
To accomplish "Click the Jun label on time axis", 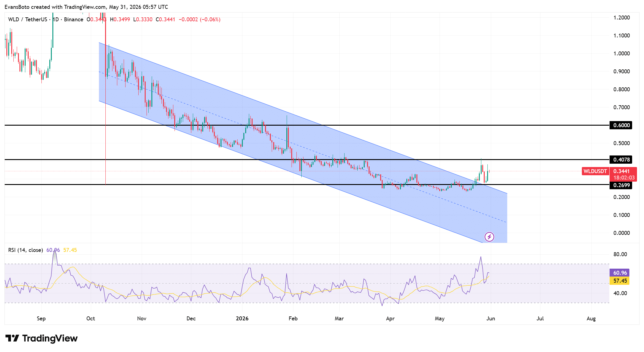I will coord(491,319).
